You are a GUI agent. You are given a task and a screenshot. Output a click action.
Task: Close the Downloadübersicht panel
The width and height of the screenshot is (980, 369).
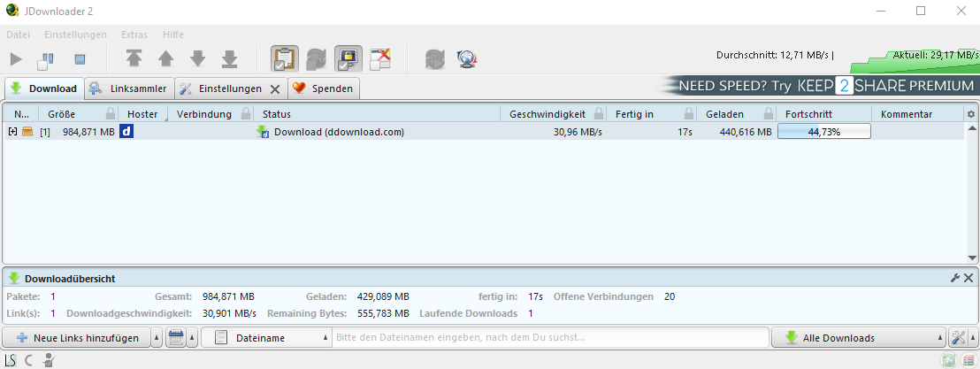(969, 278)
